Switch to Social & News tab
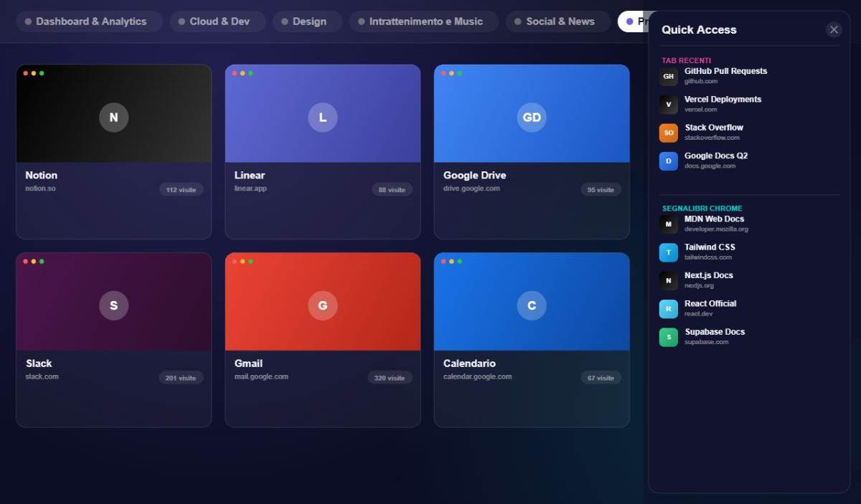The height and width of the screenshot is (504, 861). [x=557, y=22]
